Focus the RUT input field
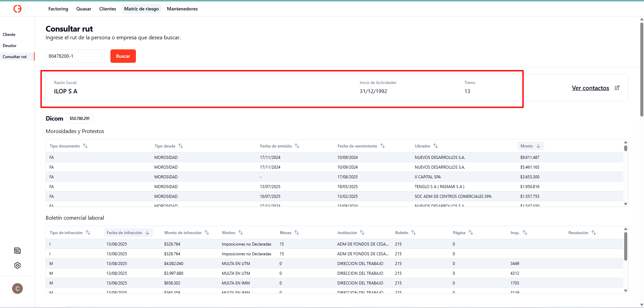This screenshot has width=644, height=308. (x=75, y=56)
